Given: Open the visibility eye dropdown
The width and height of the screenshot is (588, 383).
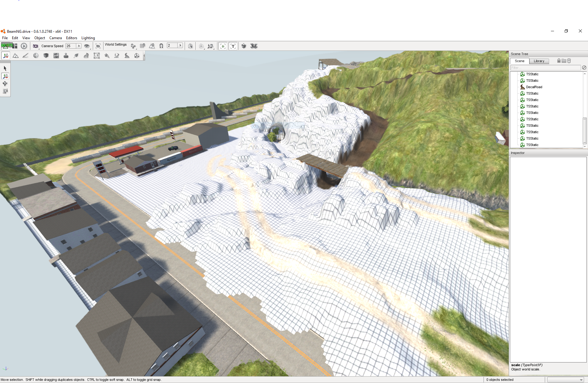Looking at the screenshot, I should coord(87,46).
